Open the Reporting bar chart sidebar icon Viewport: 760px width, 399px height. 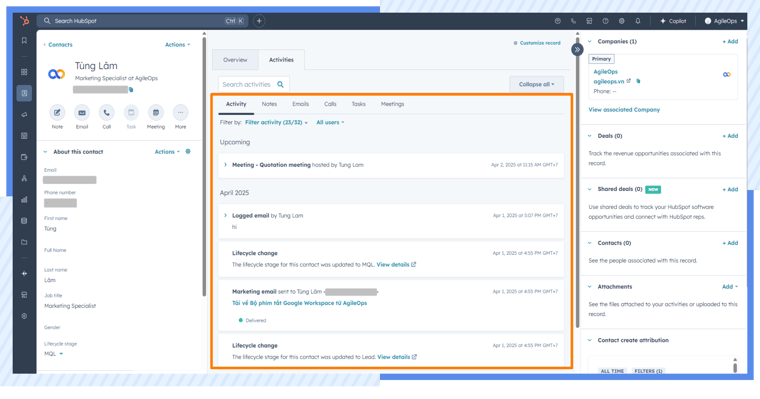click(x=24, y=199)
